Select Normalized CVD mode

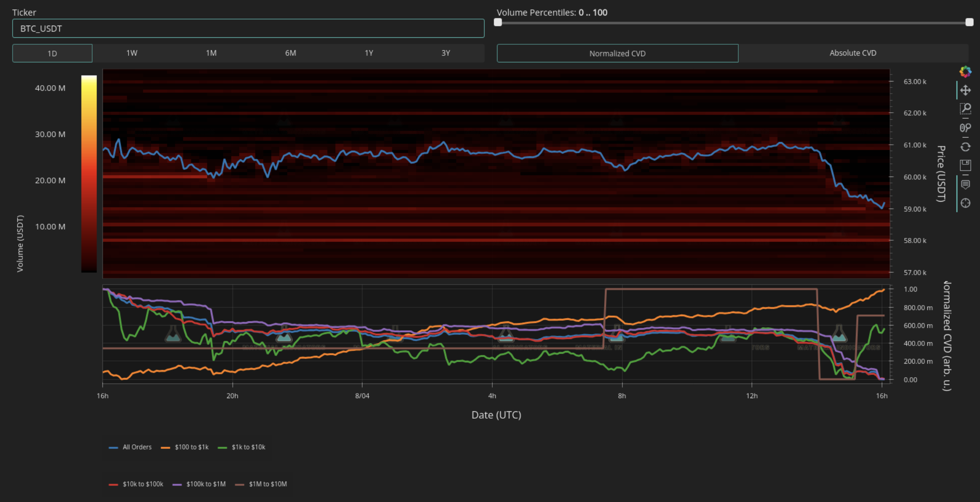click(x=618, y=53)
